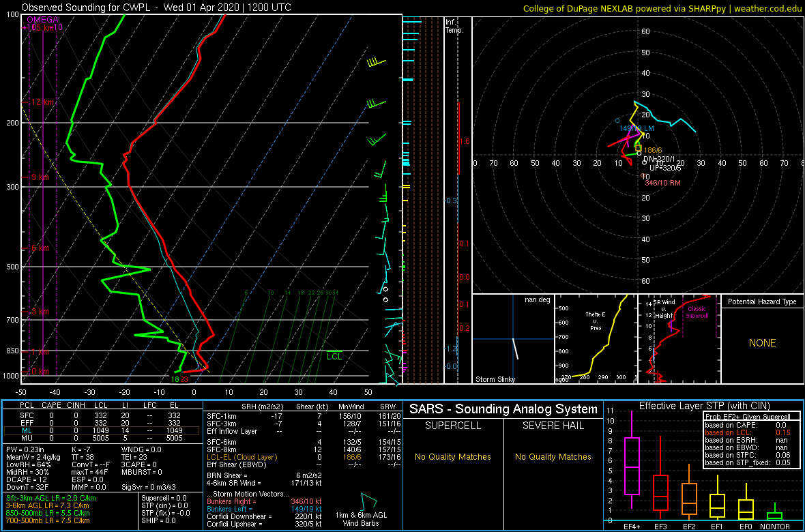Screen dimensions: 805x532
Task: Click the 'Inf. Temp.' column header
Action: (x=455, y=26)
